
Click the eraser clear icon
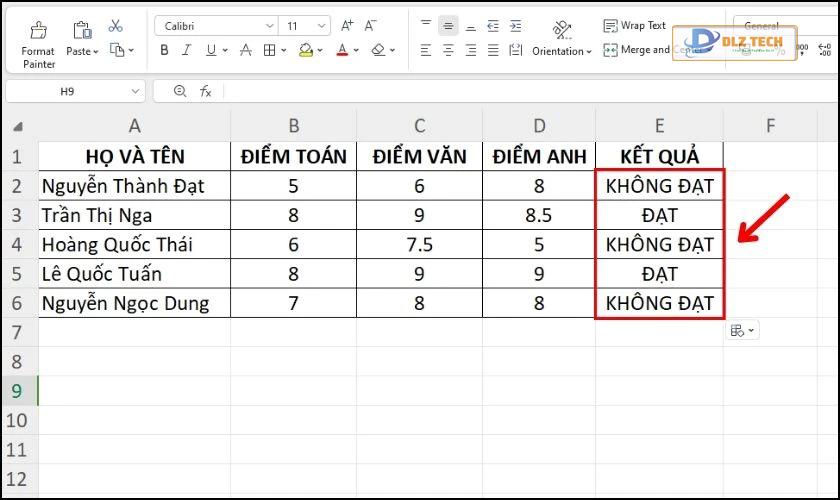click(x=378, y=50)
